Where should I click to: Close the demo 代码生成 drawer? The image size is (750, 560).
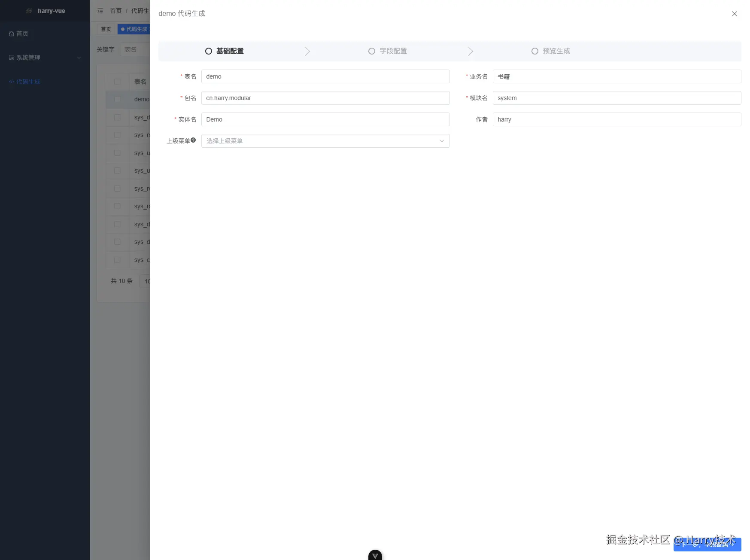pyautogui.click(x=734, y=14)
